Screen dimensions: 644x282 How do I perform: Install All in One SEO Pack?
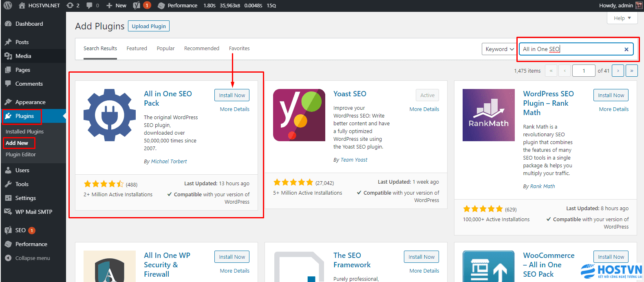[232, 95]
